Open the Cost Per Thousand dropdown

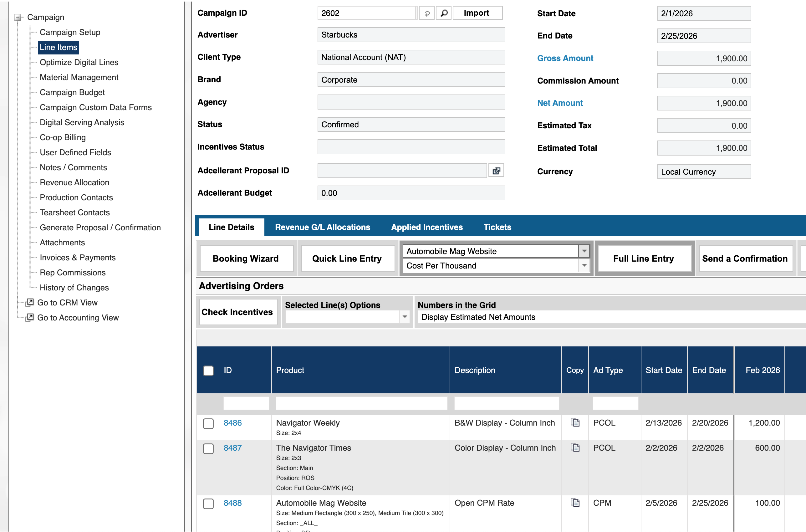(x=584, y=266)
